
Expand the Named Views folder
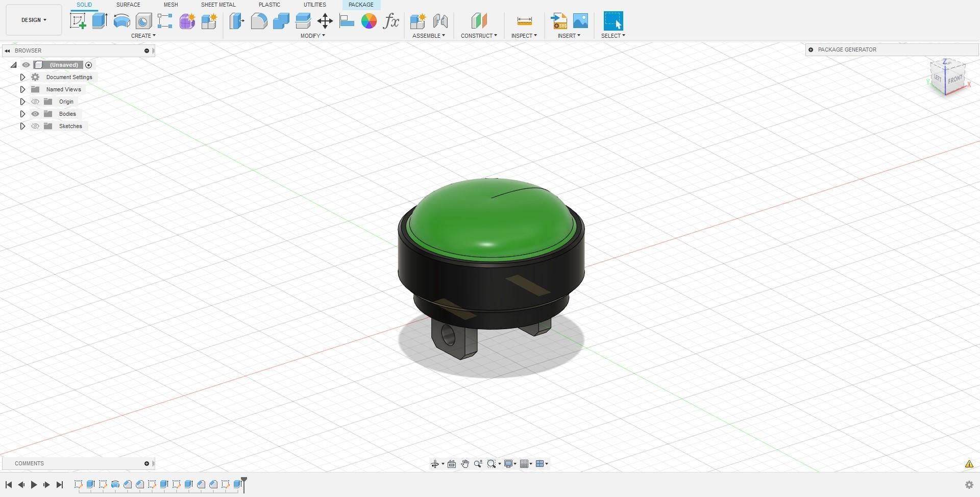pyautogui.click(x=22, y=89)
